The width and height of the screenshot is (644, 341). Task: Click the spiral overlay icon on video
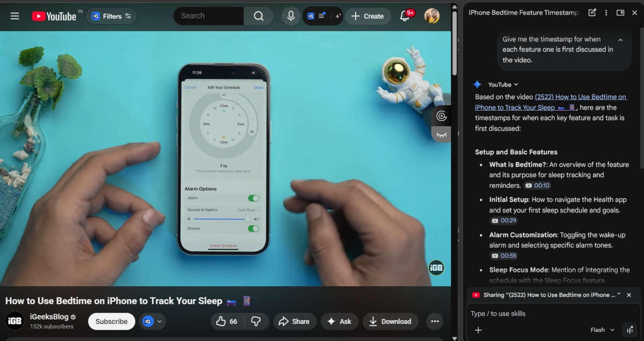(441, 116)
